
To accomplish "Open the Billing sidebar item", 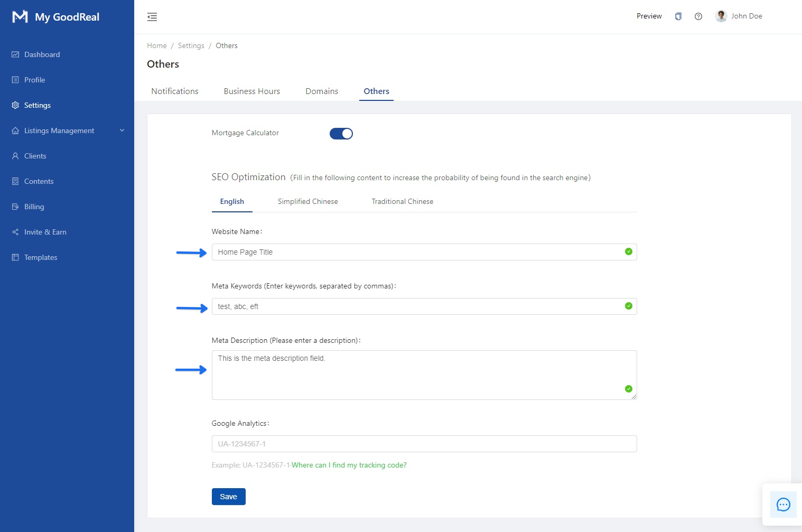I will point(34,207).
